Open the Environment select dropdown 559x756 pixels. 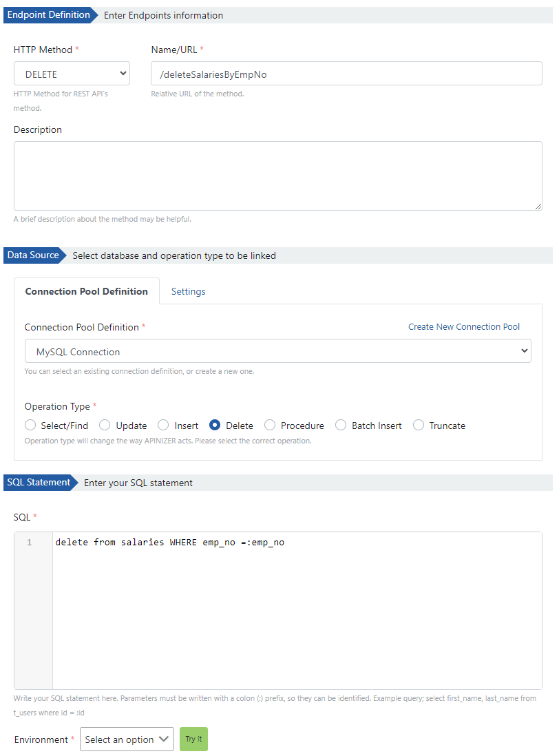point(127,739)
